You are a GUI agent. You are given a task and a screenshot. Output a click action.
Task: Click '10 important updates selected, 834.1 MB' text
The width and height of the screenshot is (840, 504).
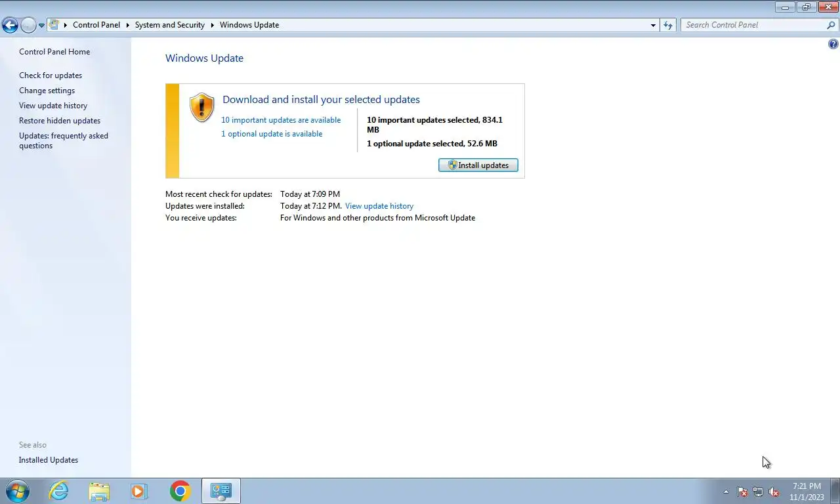[434, 125]
